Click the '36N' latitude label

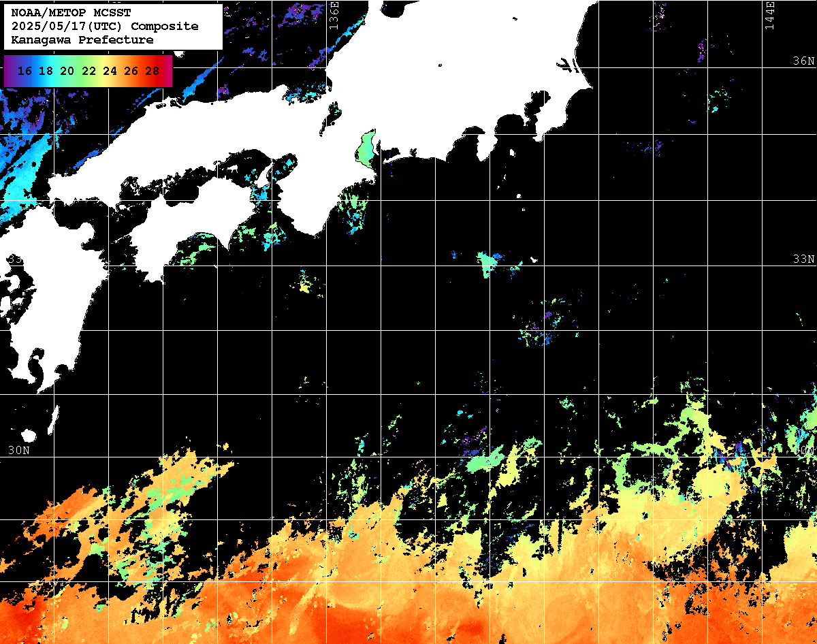(x=803, y=61)
